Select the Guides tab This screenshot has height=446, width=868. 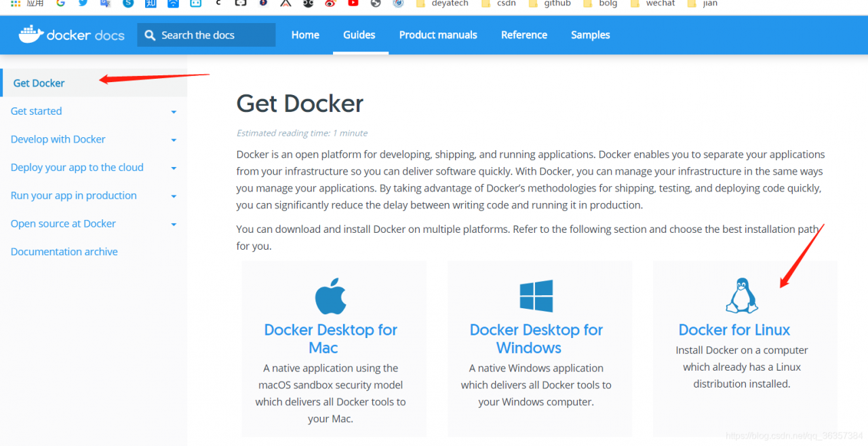359,35
